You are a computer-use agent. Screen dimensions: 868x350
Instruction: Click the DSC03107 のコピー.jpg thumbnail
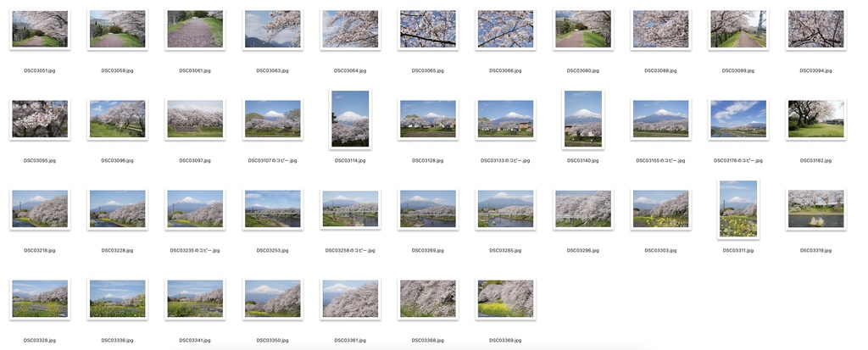coord(273,119)
